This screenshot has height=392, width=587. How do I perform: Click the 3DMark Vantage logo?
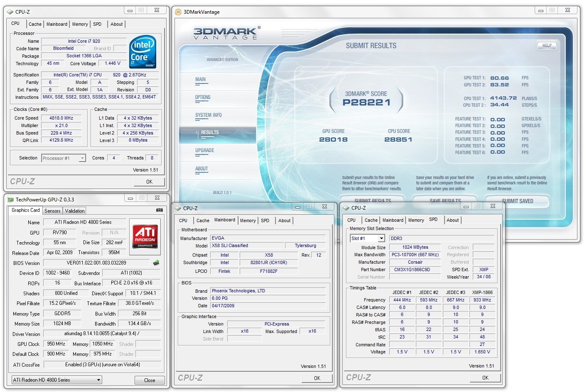(227, 33)
